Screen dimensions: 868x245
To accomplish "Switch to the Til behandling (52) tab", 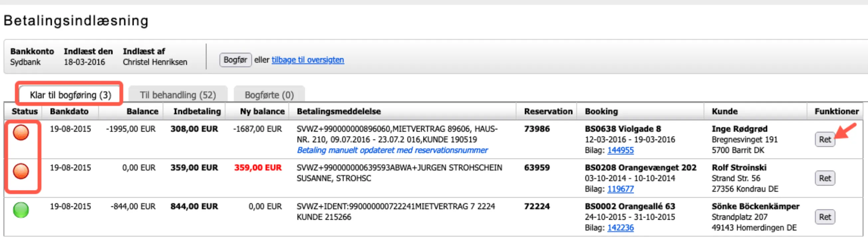I will click(179, 95).
